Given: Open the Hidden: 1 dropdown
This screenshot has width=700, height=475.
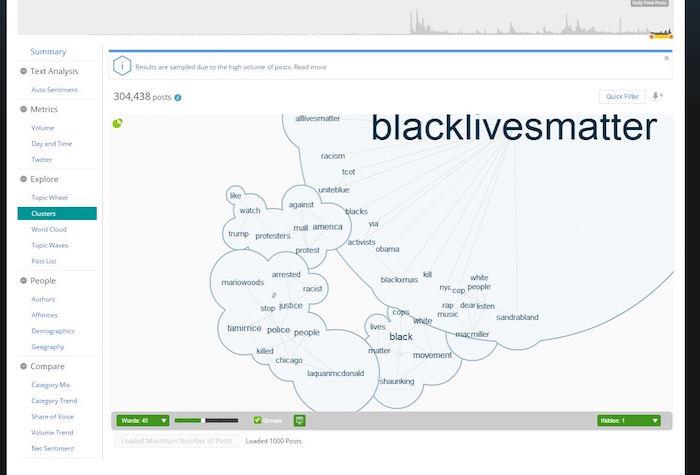Looking at the screenshot, I should pos(629,420).
